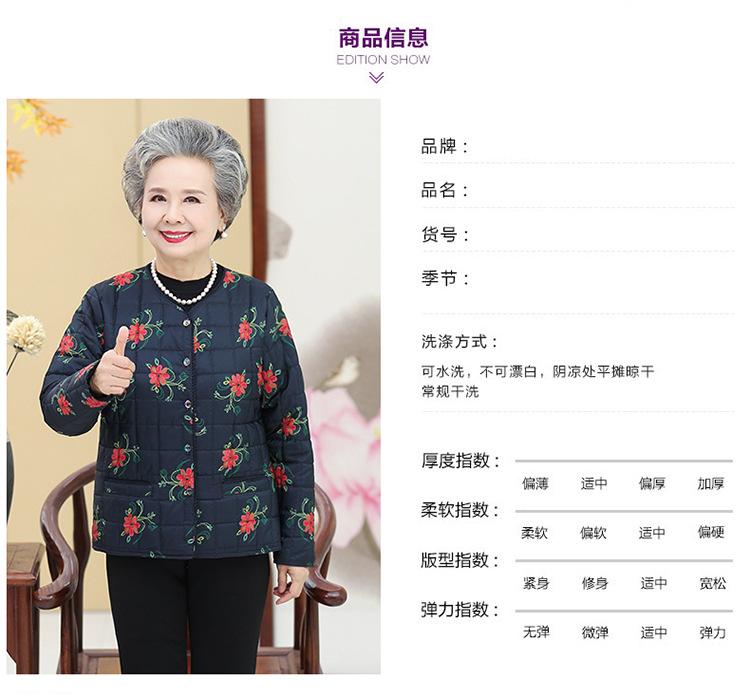This screenshot has width=750, height=698.
Task: Pick 宽松 fit option
Action: tap(713, 583)
